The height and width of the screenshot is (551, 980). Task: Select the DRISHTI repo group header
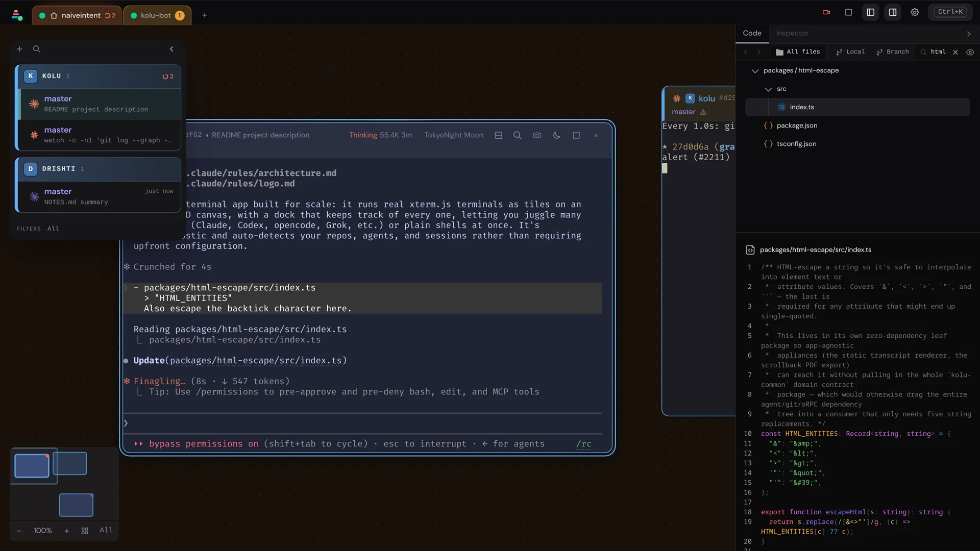[x=99, y=169]
